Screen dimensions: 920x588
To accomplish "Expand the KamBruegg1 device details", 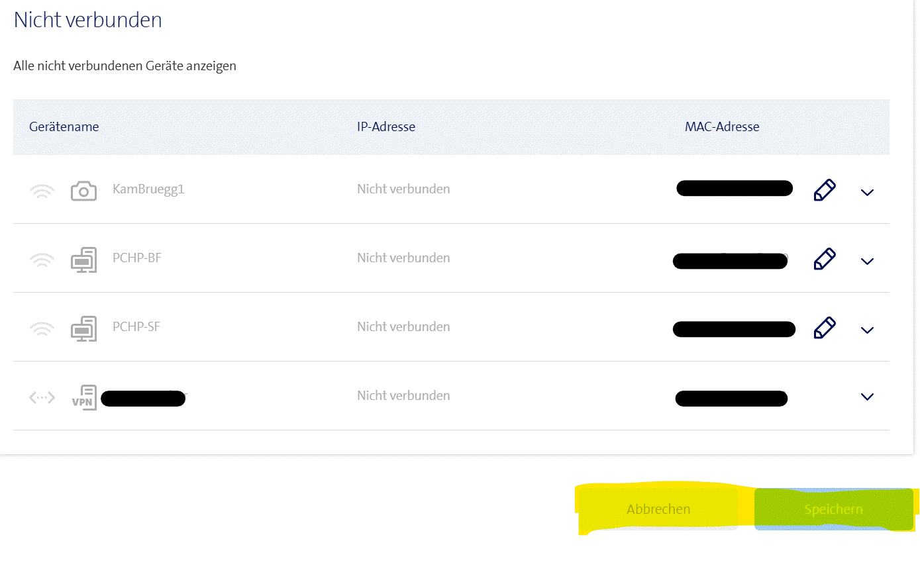I will (x=867, y=193).
